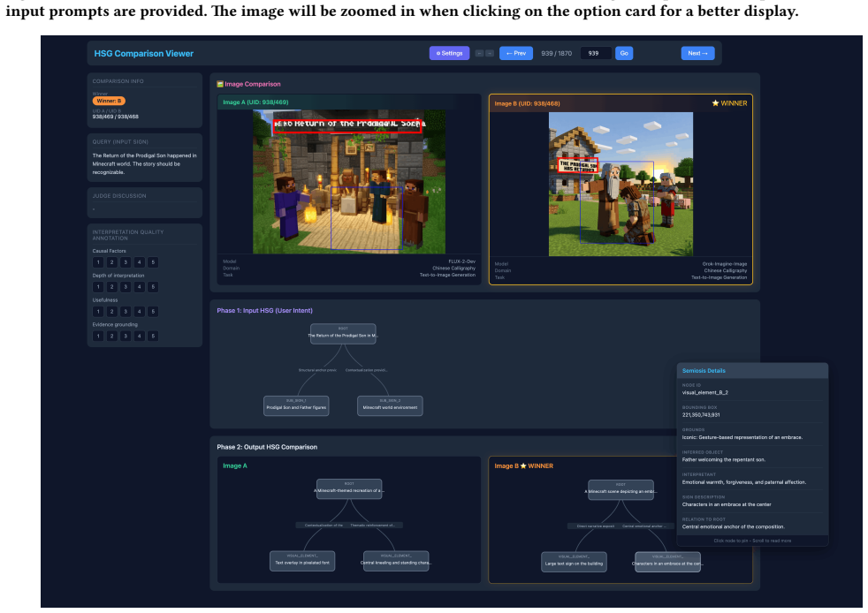Click edge label 'Direct narrative exposit'

(x=596, y=526)
